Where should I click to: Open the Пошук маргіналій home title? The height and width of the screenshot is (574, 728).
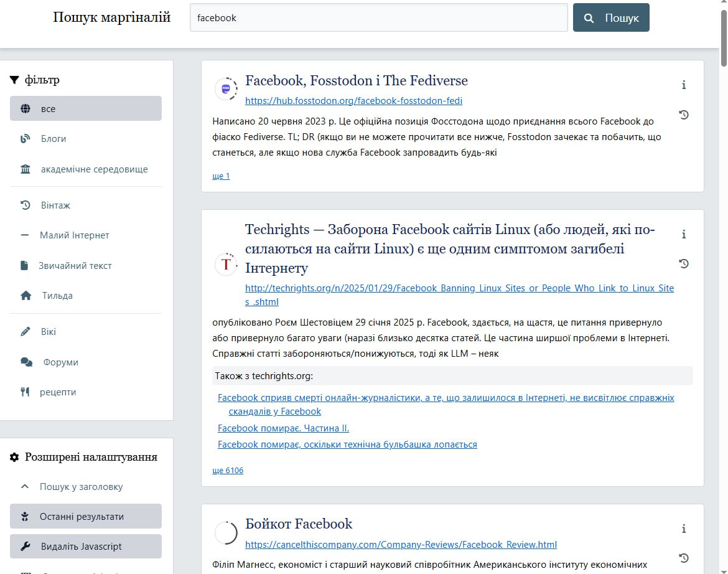pyautogui.click(x=111, y=17)
